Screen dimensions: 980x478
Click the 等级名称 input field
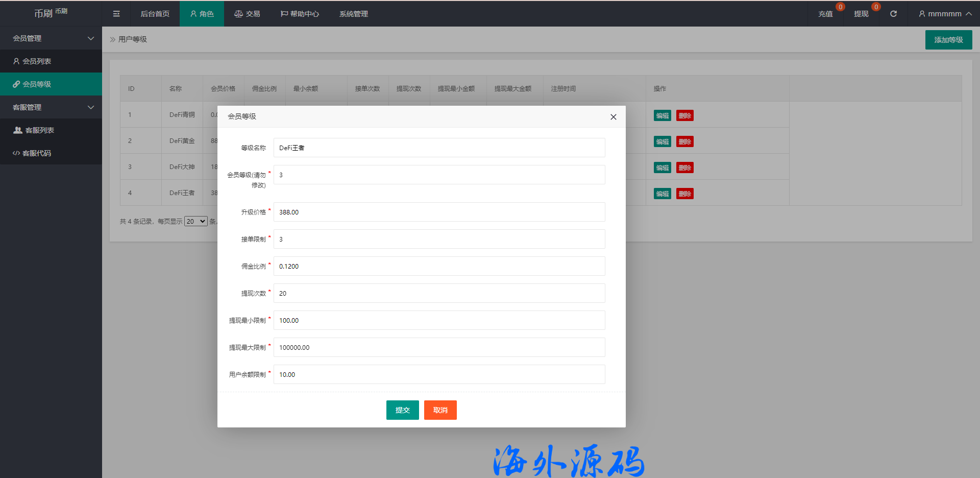click(x=439, y=148)
